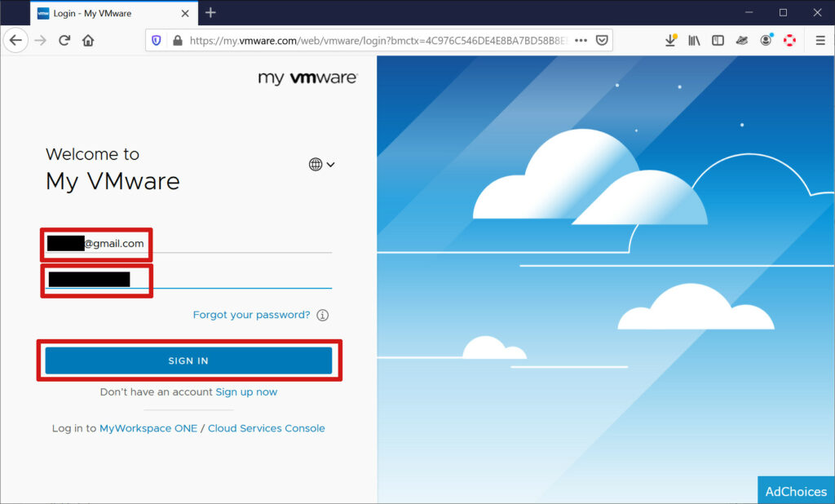This screenshot has width=835, height=504.
Task: Click the my vmware logo
Action: [307, 77]
